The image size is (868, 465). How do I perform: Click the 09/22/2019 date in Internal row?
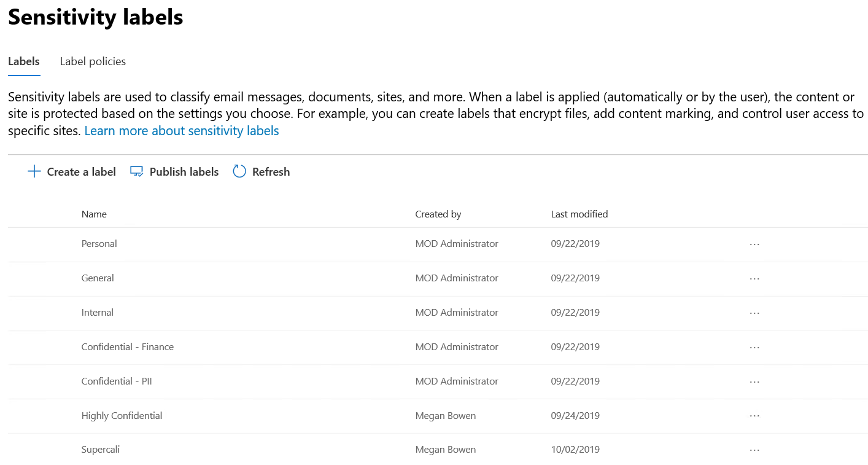click(x=575, y=313)
